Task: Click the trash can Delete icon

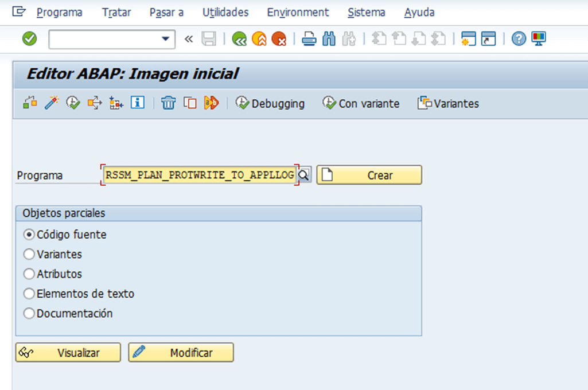Action: (x=168, y=103)
